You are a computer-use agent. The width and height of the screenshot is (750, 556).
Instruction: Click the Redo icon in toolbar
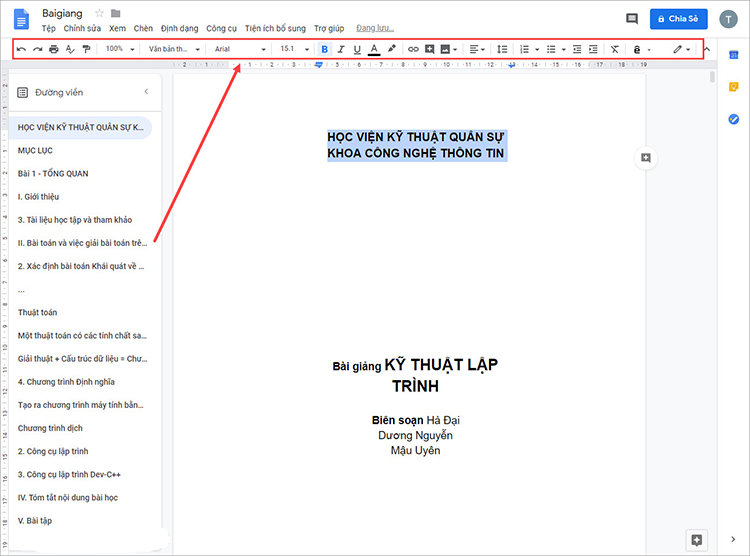point(37,49)
